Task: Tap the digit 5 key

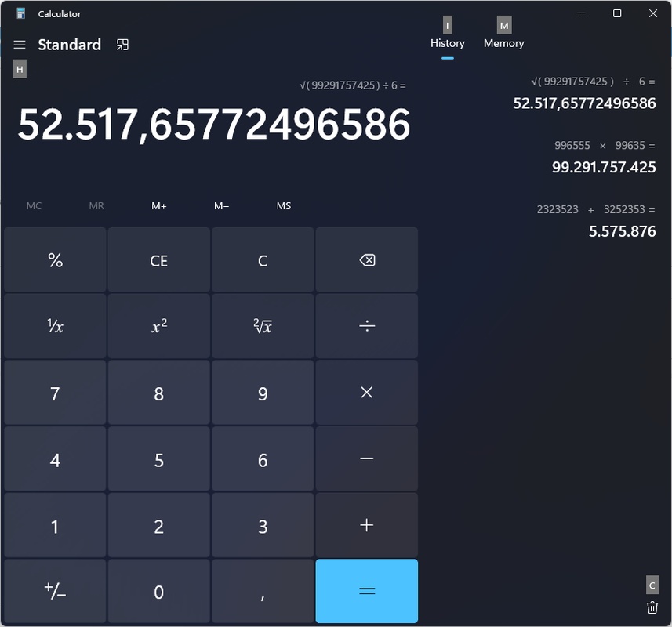Action: (x=159, y=458)
